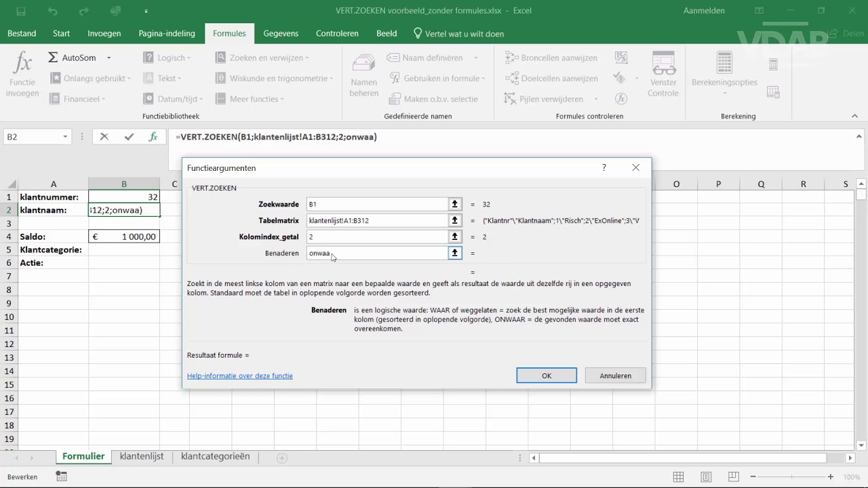Viewport: 868px width, 488px height.
Task: Click Aanmelden in the title bar
Action: (x=704, y=11)
